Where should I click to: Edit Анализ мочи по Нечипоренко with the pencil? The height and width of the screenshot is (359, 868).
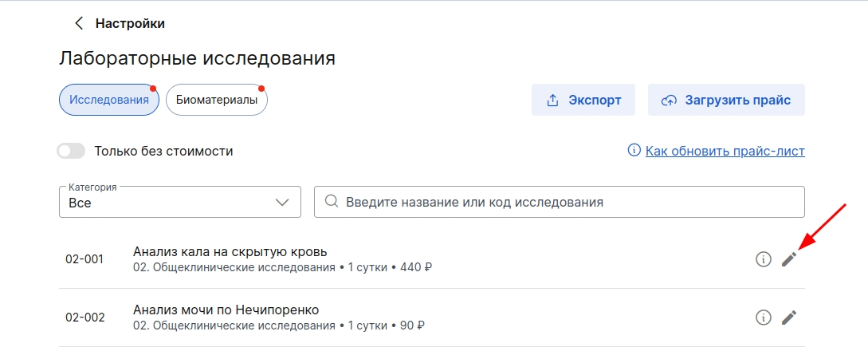click(789, 318)
